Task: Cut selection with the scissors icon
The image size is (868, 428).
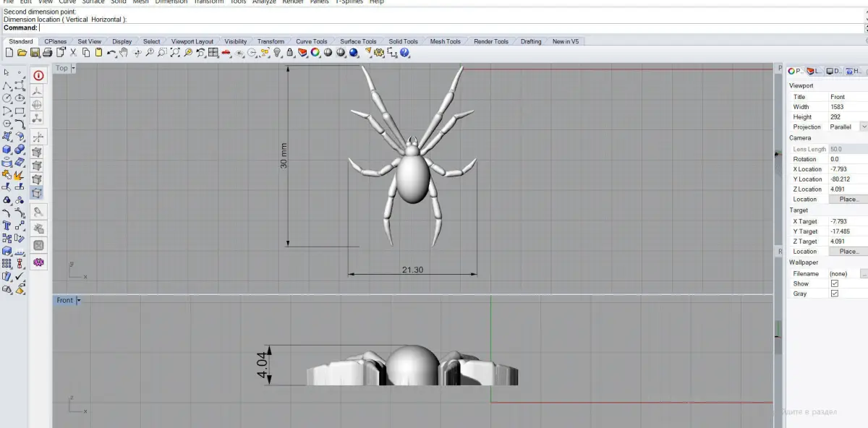Action: click(73, 53)
